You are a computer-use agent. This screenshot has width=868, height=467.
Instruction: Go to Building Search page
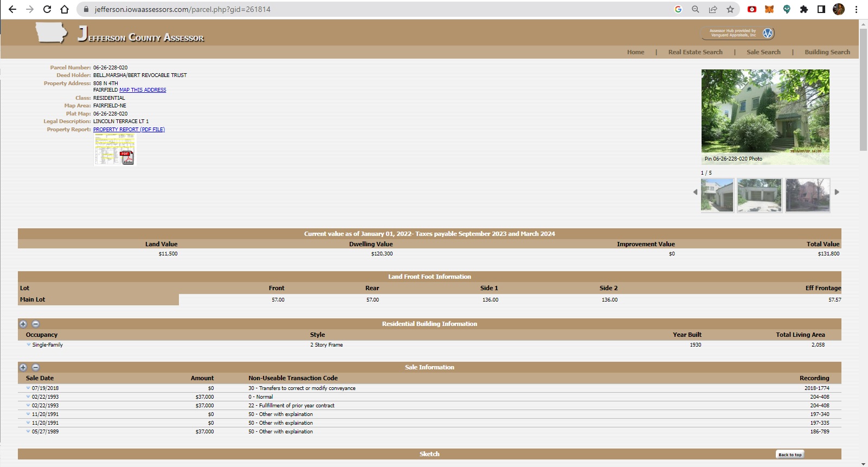pyautogui.click(x=827, y=52)
